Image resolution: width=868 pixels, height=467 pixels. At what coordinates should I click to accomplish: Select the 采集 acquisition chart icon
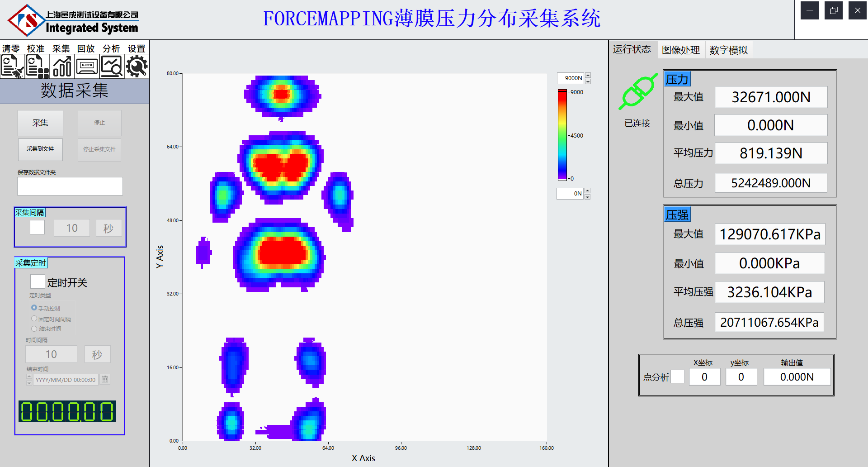[62, 67]
